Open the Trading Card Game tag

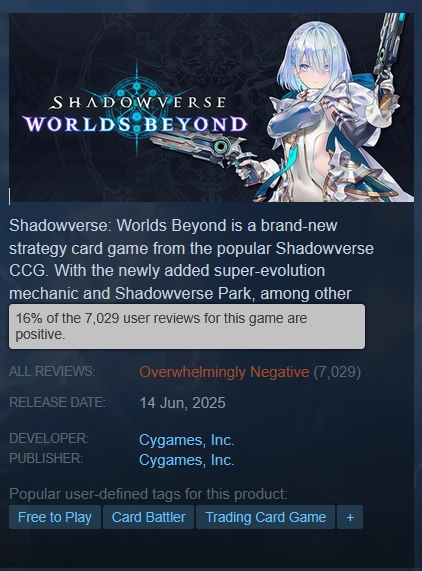tap(265, 517)
